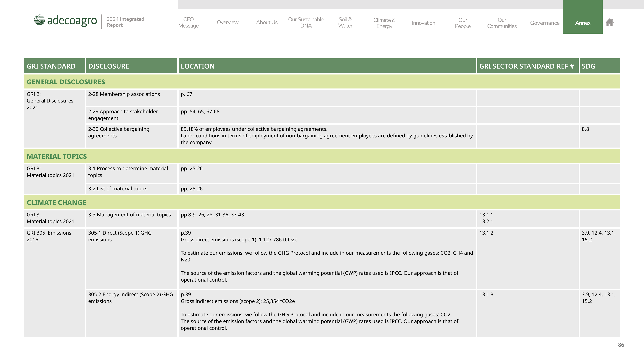
Task: Select the GENERAL DISCLOSURES section heading
Action: pyautogui.click(x=322, y=82)
